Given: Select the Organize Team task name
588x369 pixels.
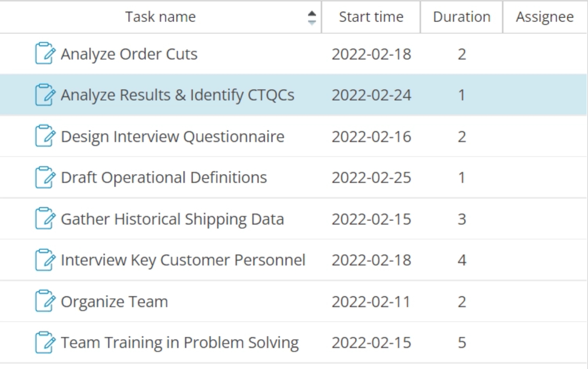Looking at the screenshot, I should [x=114, y=302].
